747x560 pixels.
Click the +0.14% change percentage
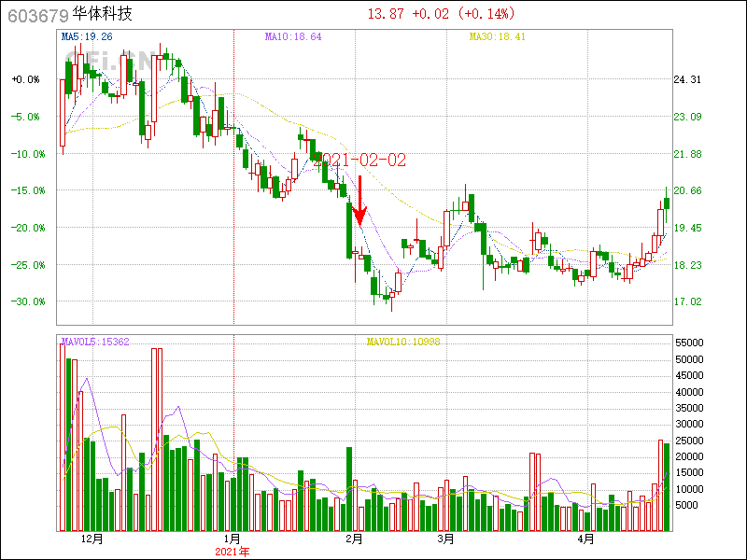point(492,14)
